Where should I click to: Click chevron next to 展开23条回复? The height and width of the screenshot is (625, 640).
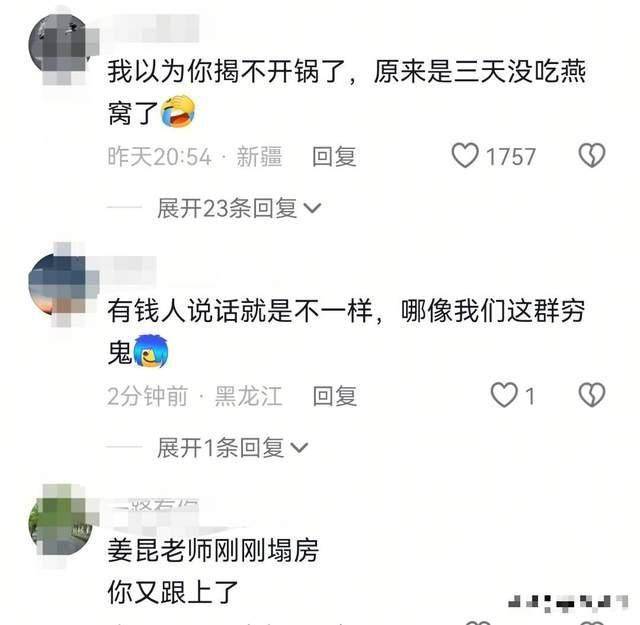[313, 209]
